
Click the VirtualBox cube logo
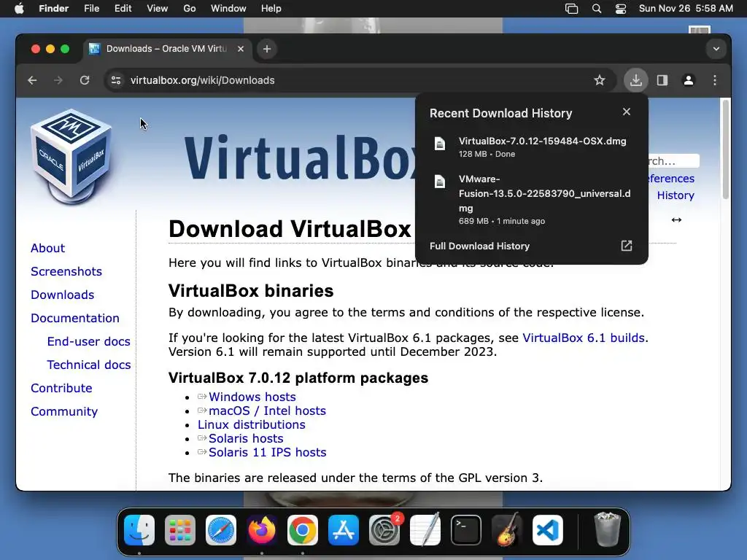pyautogui.click(x=71, y=157)
